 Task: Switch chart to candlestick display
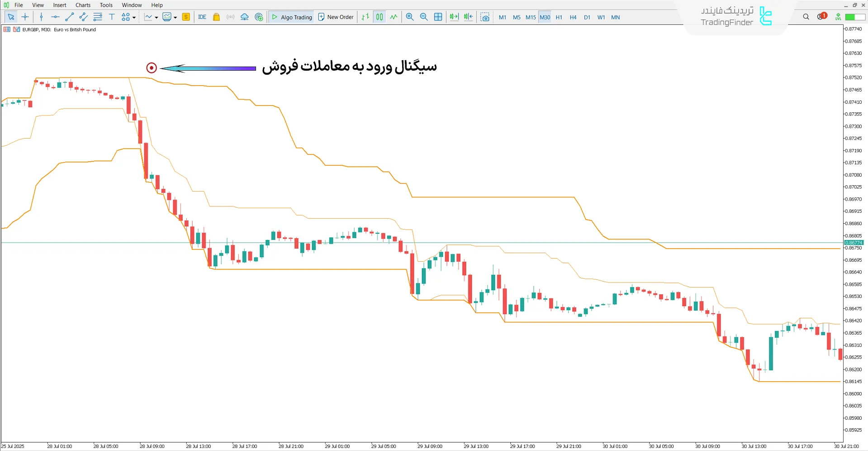click(x=379, y=17)
